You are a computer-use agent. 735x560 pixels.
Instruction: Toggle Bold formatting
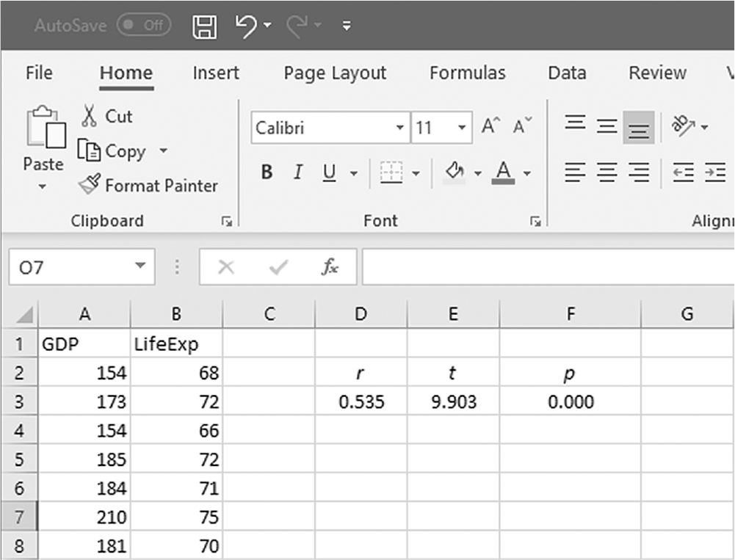coord(267,172)
